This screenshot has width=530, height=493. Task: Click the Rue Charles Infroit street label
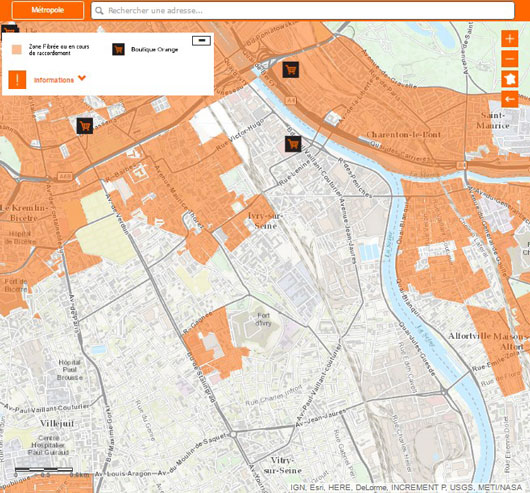(x=274, y=396)
